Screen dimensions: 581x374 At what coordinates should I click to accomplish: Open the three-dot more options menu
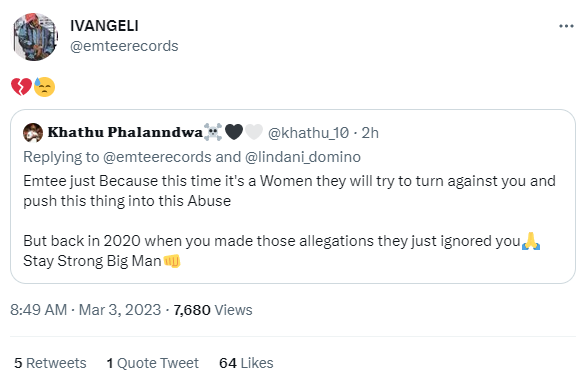566,26
